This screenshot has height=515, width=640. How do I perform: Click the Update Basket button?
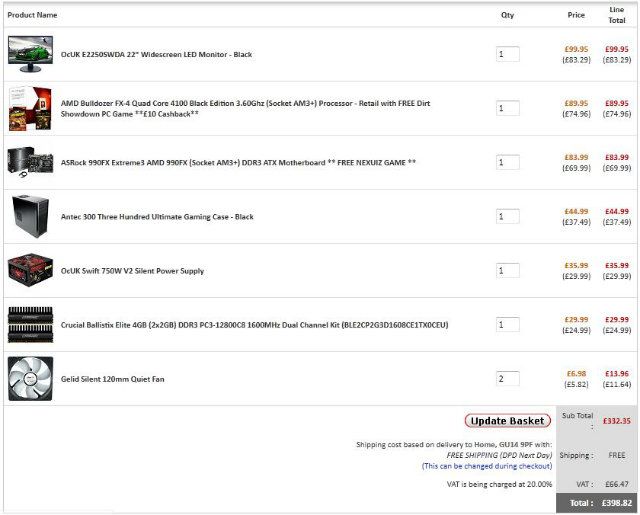508,421
